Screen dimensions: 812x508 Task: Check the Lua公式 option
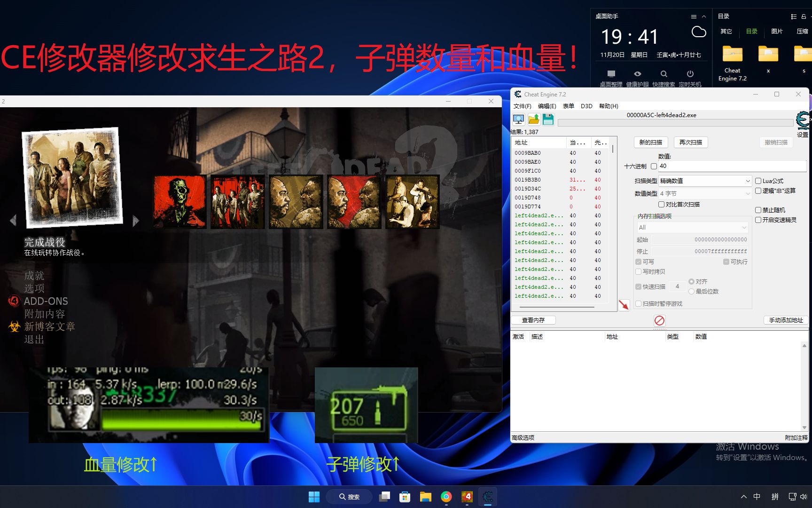pyautogui.click(x=758, y=181)
